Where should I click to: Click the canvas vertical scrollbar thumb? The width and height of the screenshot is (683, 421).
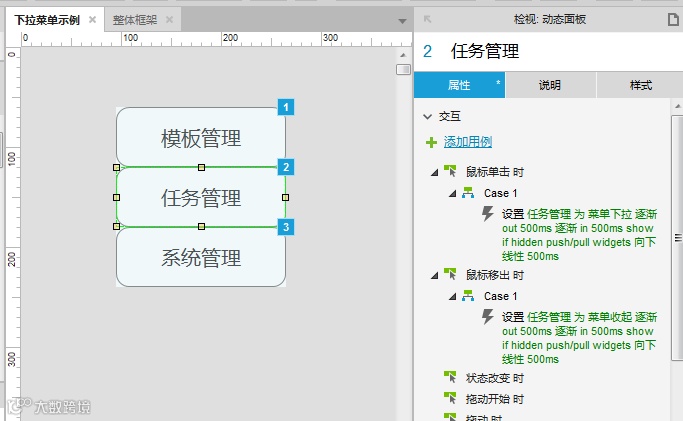pyautogui.click(x=403, y=69)
